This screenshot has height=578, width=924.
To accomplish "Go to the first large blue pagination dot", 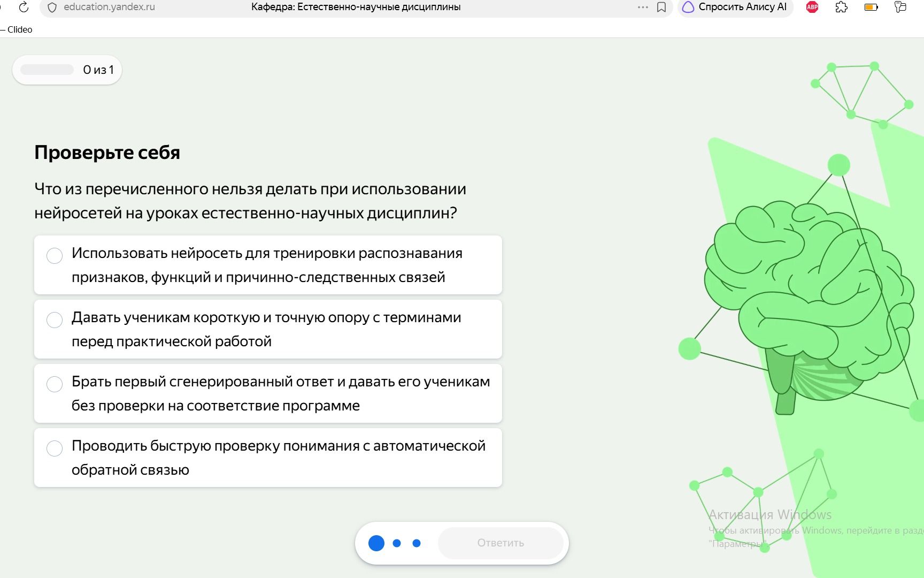I will (376, 543).
